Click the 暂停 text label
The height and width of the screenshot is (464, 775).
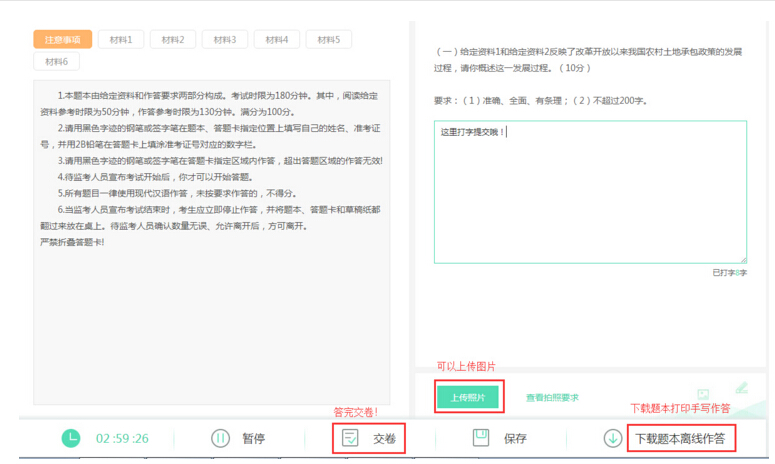254,438
